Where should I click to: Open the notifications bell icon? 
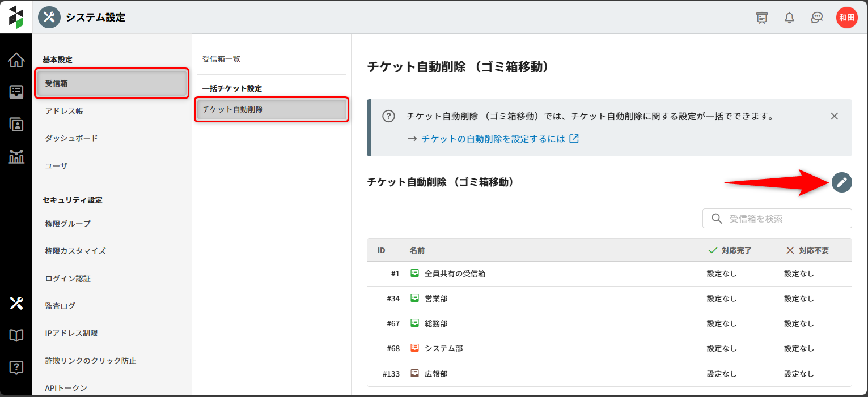pos(789,18)
